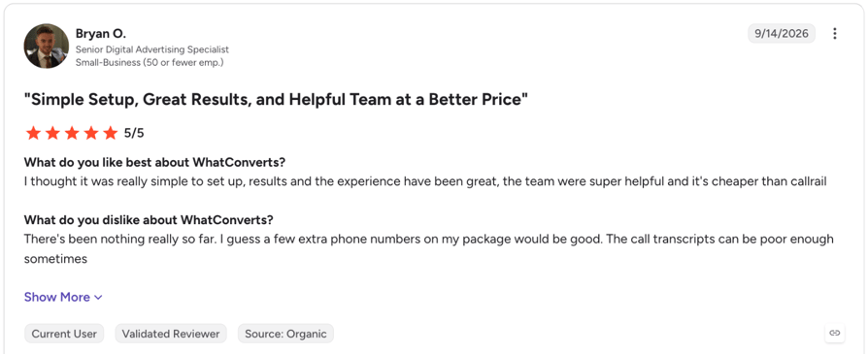
Task: Click Bryan O.'s profile photo
Action: [x=46, y=46]
